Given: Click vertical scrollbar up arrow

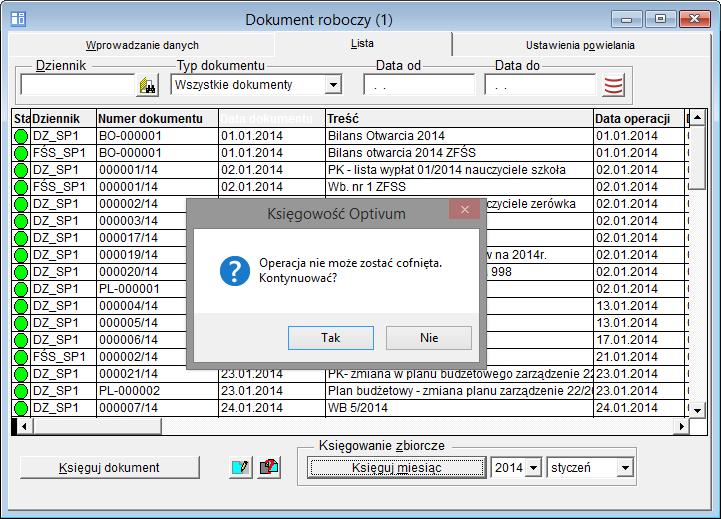Looking at the screenshot, I should [x=698, y=118].
